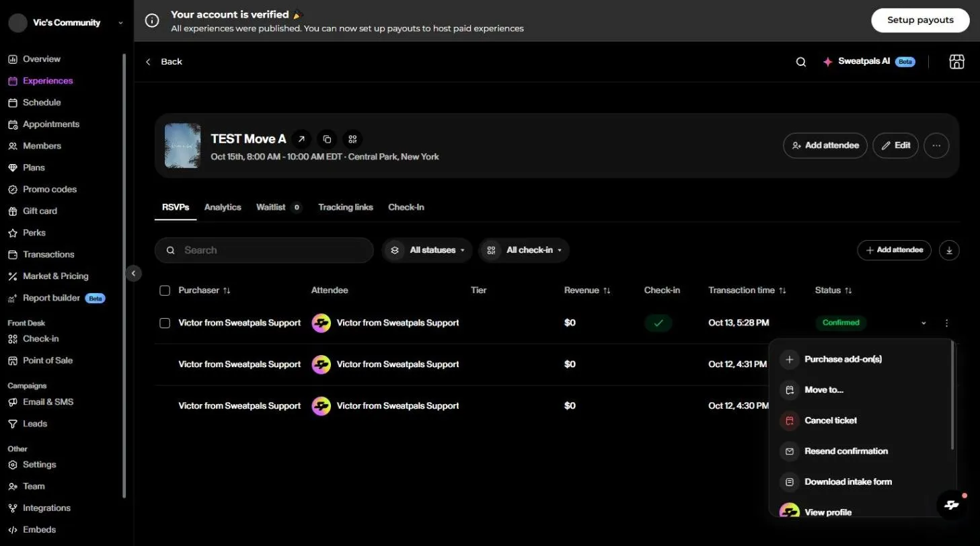Open Sweatpals AI Beta
Screen dimensions: 980x546
[868, 62]
